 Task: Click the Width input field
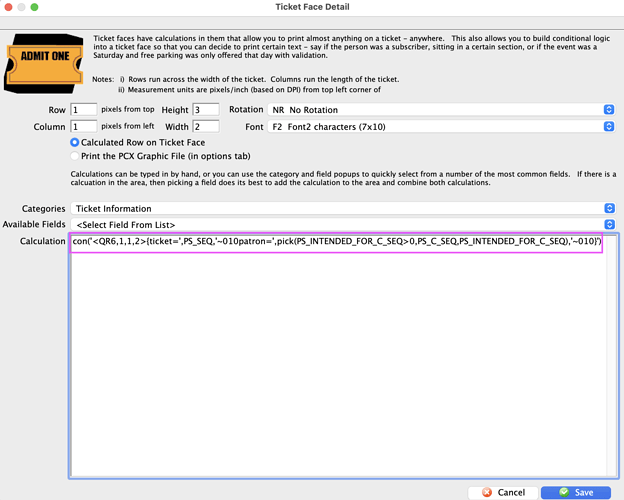[206, 127]
